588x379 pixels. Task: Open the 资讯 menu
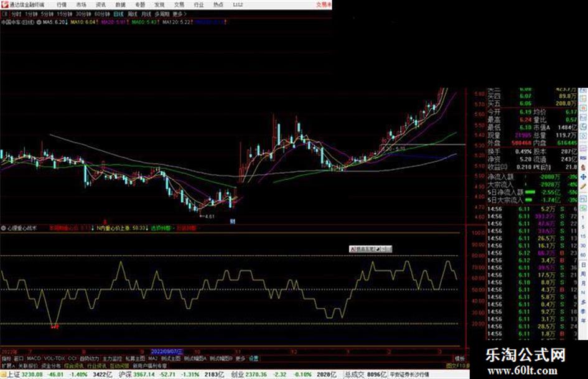(101, 4)
